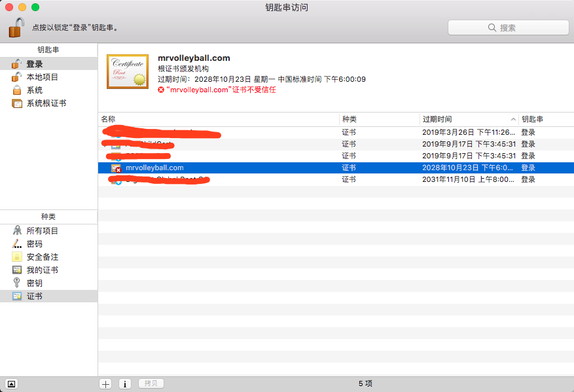Screen dimensions: 574x392
Task: Click the red error icon in certificate warning
Action: click(x=161, y=90)
